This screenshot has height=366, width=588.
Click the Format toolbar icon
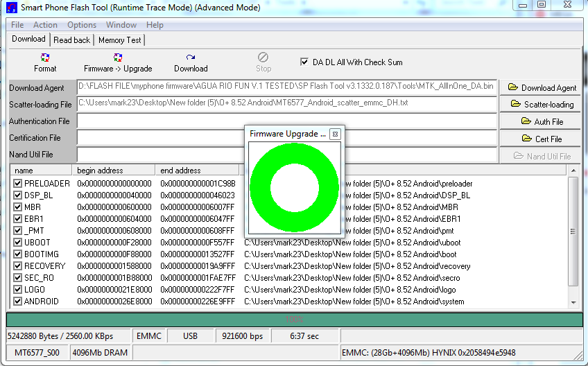[x=45, y=62]
